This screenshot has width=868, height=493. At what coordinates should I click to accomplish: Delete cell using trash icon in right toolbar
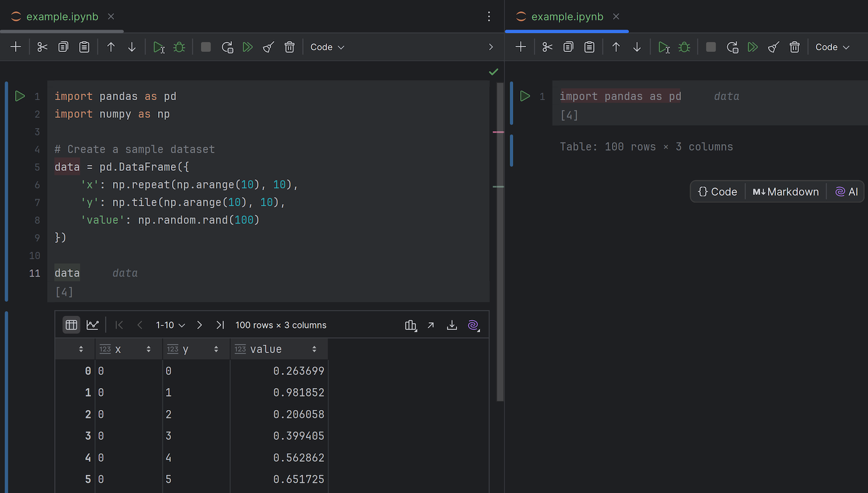pos(795,47)
